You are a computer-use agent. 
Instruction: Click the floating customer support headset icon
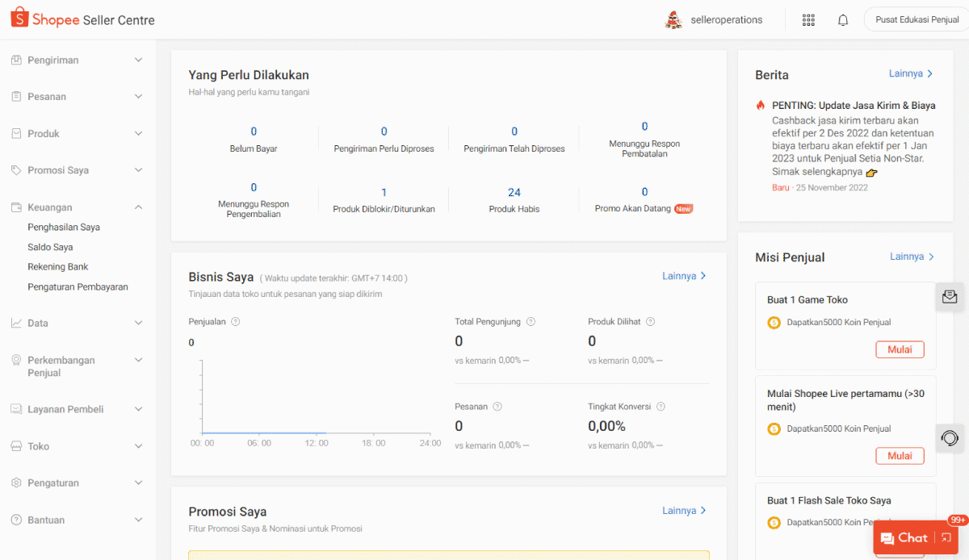[x=950, y=438]
